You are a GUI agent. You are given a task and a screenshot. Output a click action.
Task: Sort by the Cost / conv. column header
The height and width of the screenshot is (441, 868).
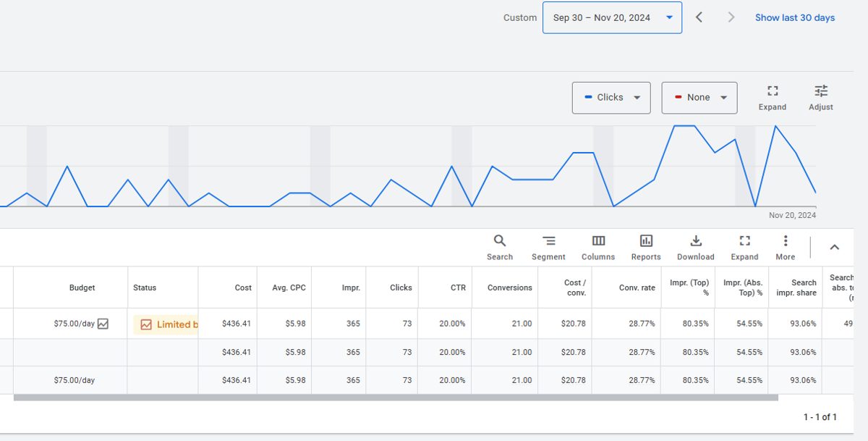574,287
